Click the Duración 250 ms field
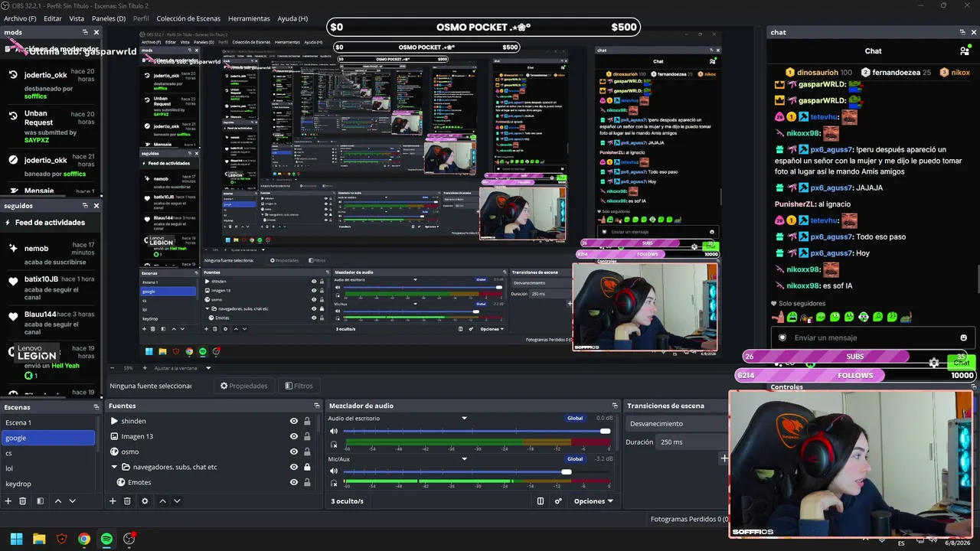 (x=693, y=442)
